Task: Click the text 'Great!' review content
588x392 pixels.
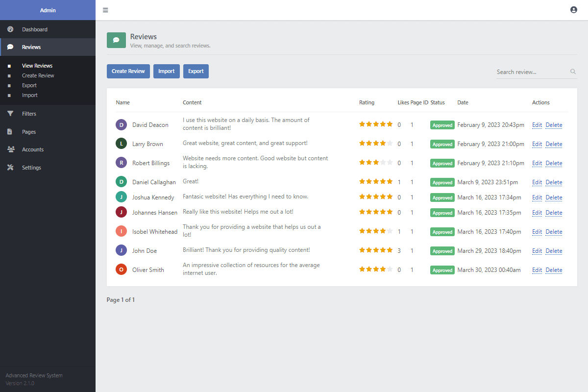Action: 191,181
